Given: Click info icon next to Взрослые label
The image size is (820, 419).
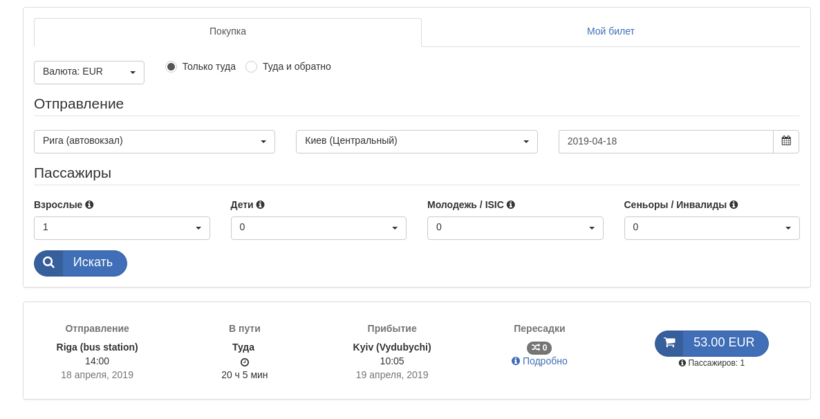Looking at the screenshot, I should coord(89,205).
